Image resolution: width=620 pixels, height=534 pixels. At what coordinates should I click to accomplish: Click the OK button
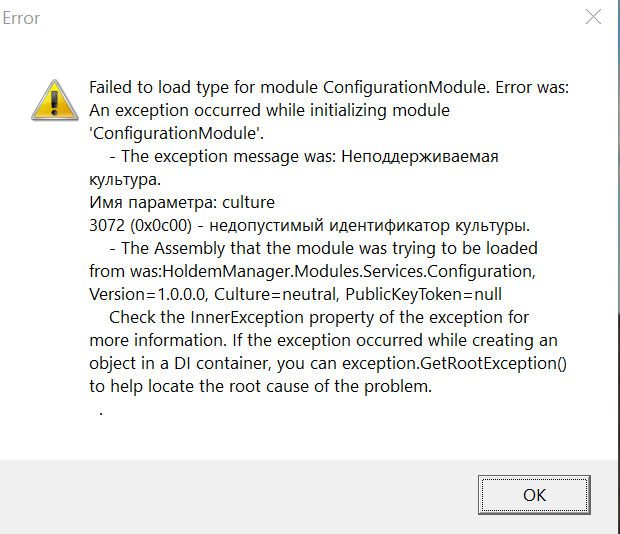pyautogui.click(x=534, y=494)
